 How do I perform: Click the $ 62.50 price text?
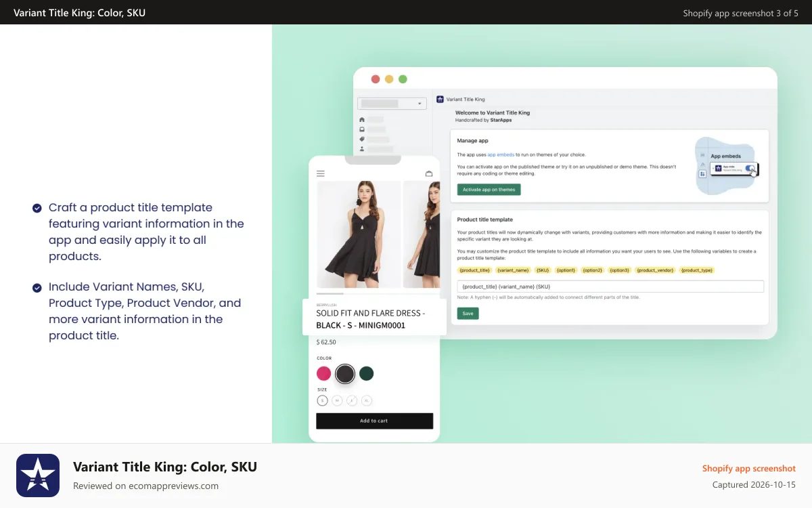point(326,342)
